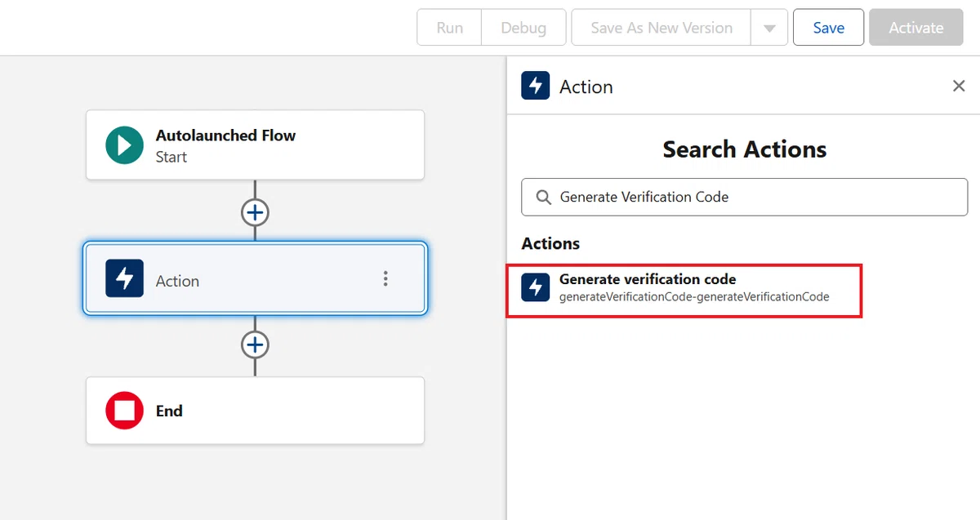Click the magnifier icon in search box
This screenshot has width=980, height=520.
click(543, 197)
